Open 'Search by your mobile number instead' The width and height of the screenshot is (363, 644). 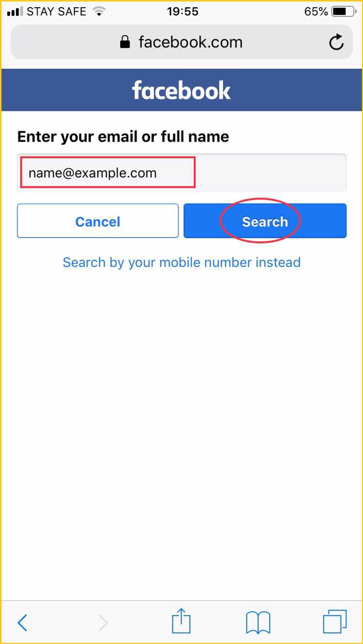point(181,262)
